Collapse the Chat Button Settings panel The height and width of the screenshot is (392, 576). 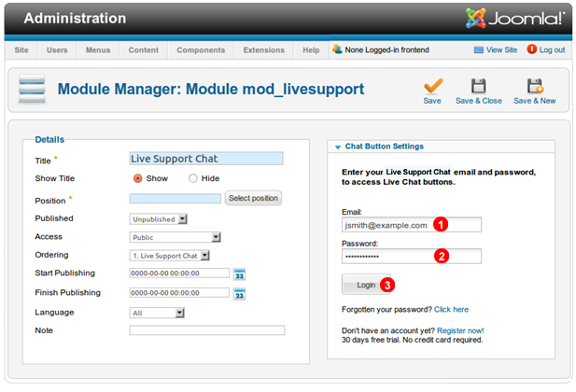[x=338, y=147]
